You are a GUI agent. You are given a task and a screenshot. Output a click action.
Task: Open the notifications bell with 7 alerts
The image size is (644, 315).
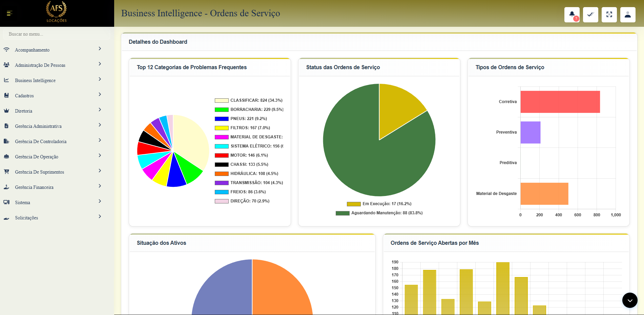[572, 15]
